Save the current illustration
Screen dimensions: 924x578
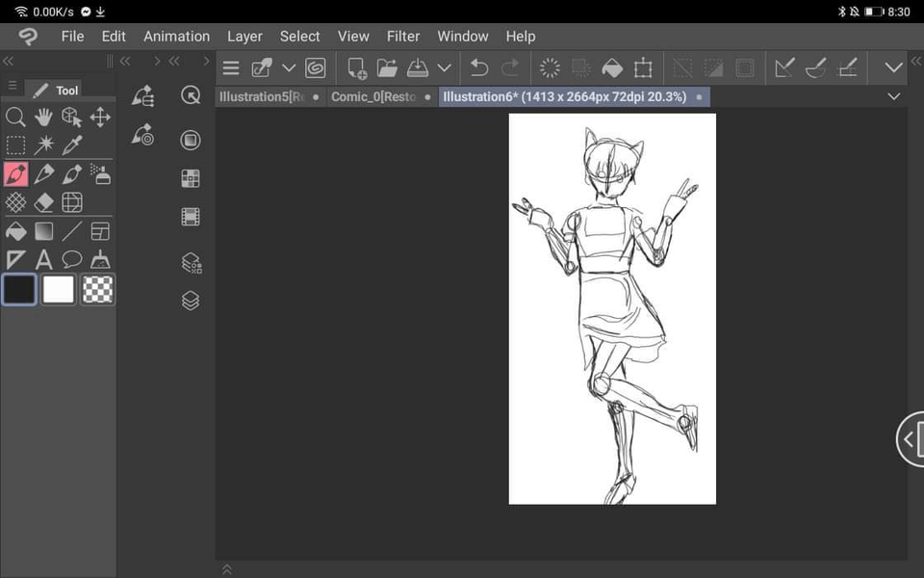(418, 68)
